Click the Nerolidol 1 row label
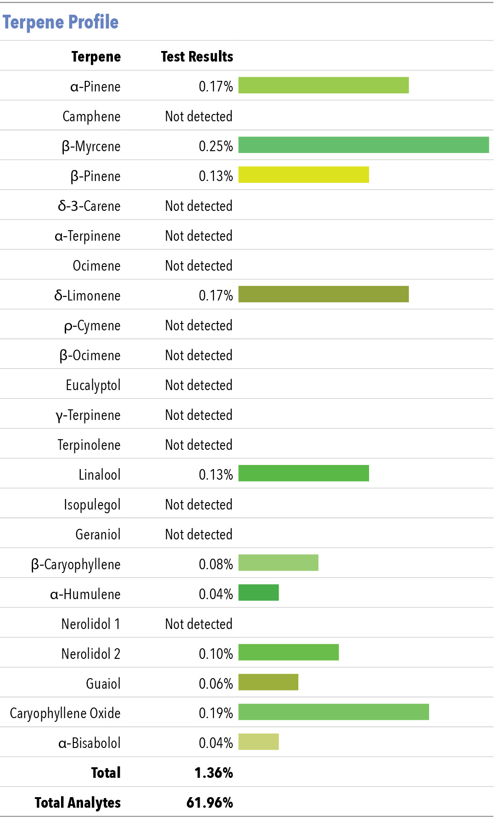The image size is (504, 827). pos(91,624)
